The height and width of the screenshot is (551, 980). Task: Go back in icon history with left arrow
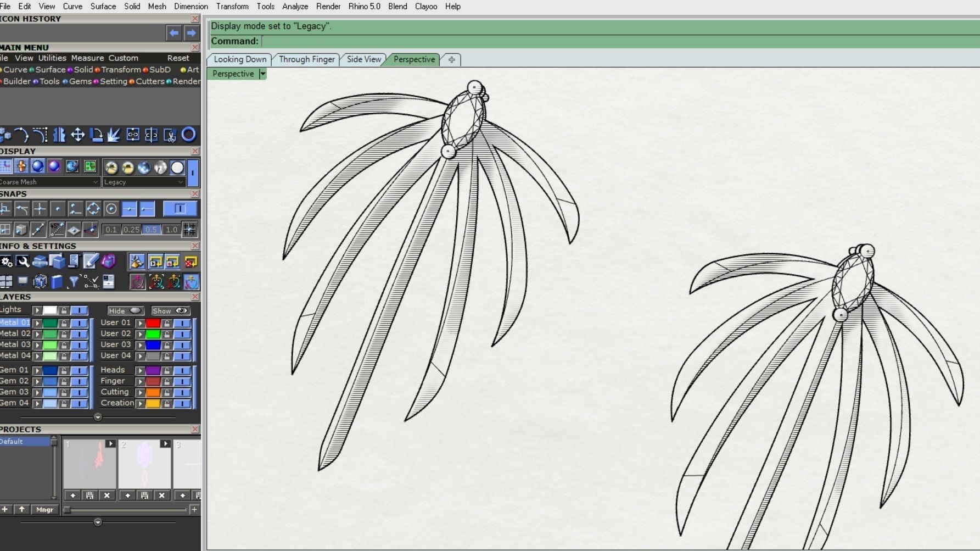[174, 33]
